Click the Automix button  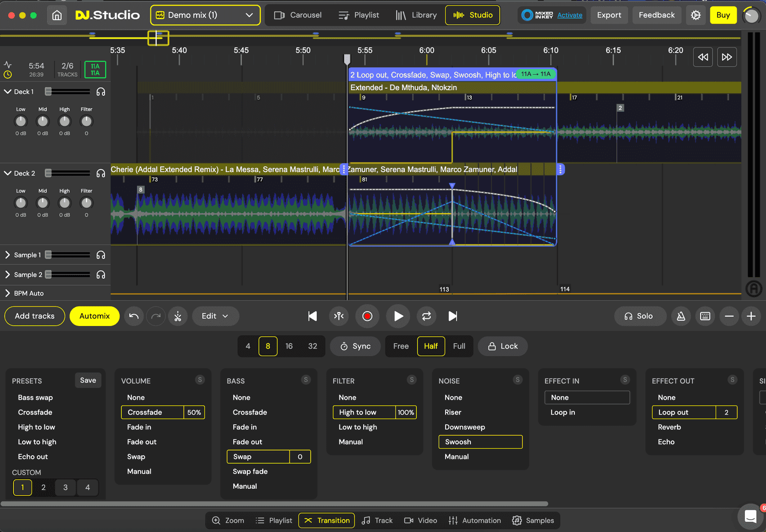(94, 316)
